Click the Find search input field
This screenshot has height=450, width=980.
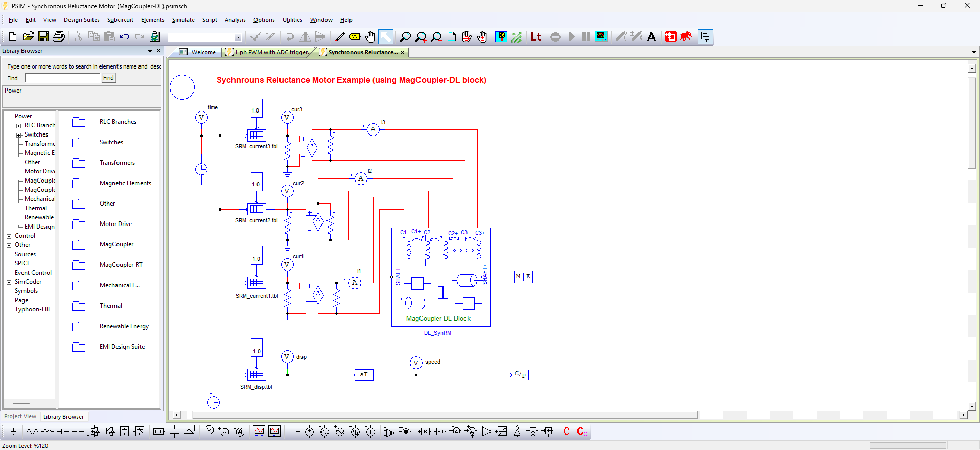(x=62, y=78)
